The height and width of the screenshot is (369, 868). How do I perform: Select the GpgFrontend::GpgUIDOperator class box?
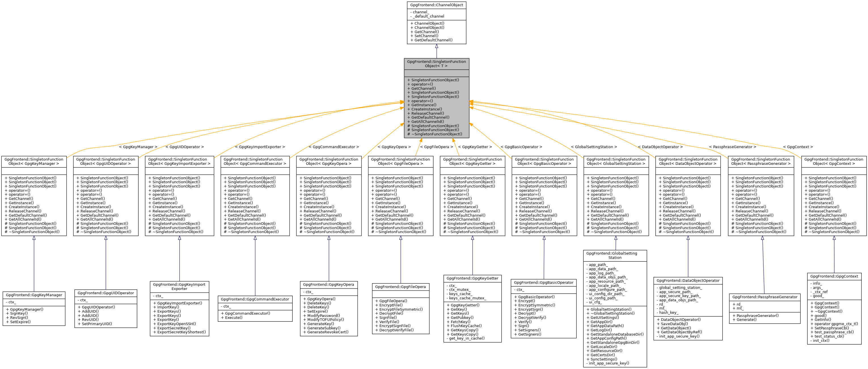coord(106,308)
